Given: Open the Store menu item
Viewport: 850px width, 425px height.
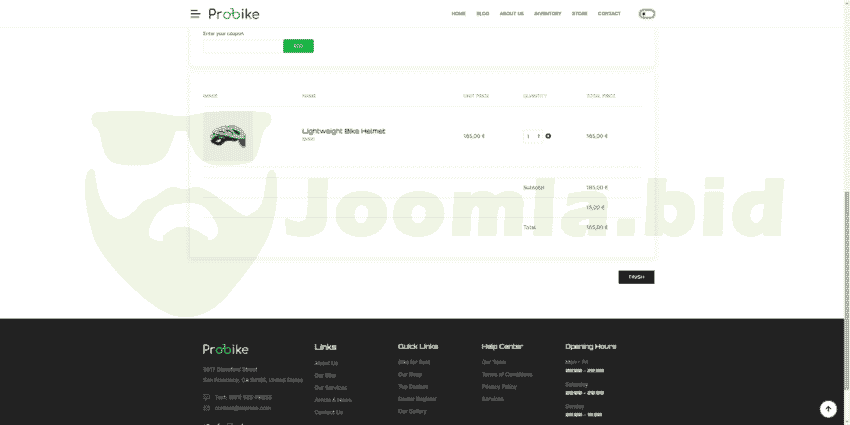Looking at the screenshot, I should tap(580, 14).
